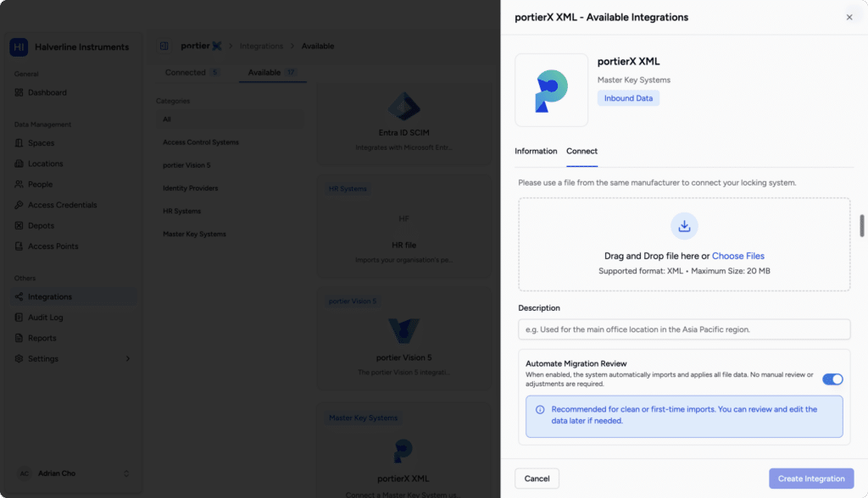The width and height of the screenshot is (868, 498).
Task: Click the Choose Files link
Action: click(738, 256)
